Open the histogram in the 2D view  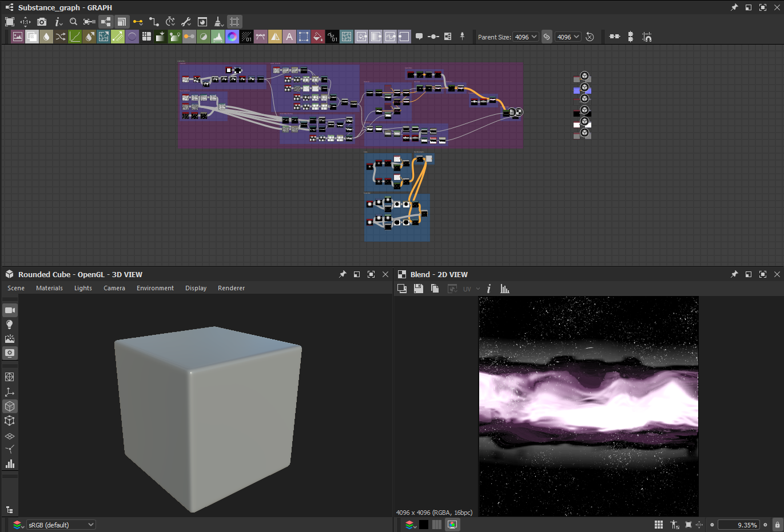click(504, 289)
